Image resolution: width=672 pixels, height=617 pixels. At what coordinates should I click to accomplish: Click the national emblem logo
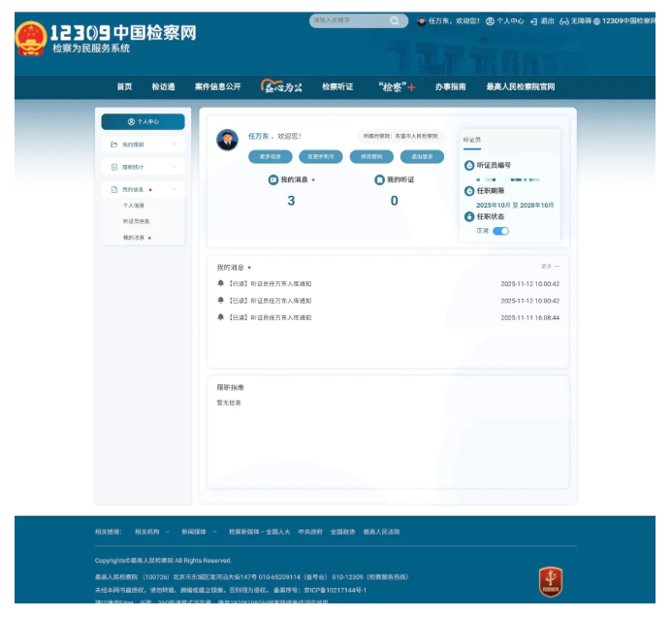(x=30, y=39)
